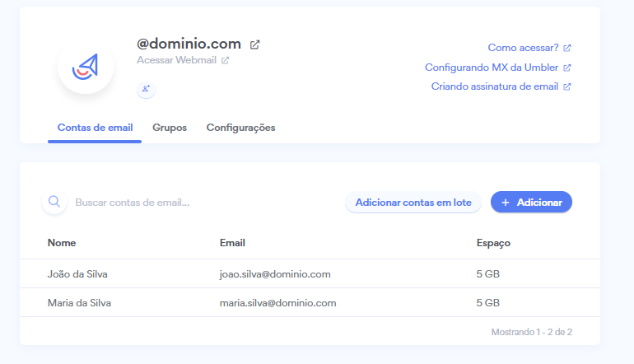Viewport: 634px width, 364px height.
Task: Click the external icon after Configurando MX da Umbler
Action: pyautogui.click(x=566, y=68)
